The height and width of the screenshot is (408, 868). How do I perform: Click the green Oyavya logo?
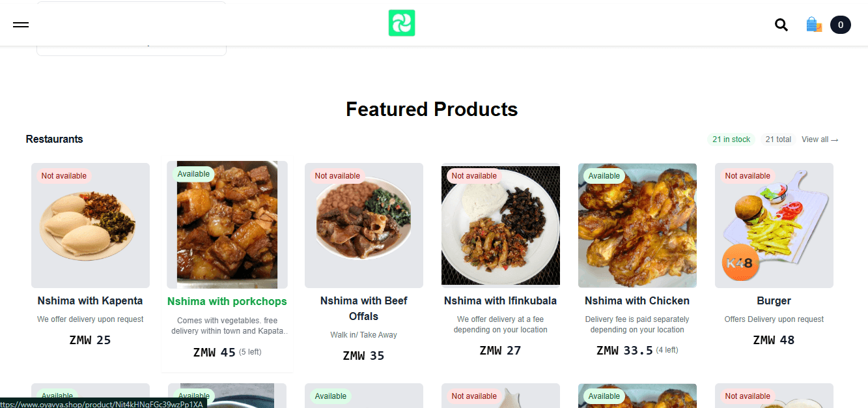pyautogui.click(x=402, y=23)
